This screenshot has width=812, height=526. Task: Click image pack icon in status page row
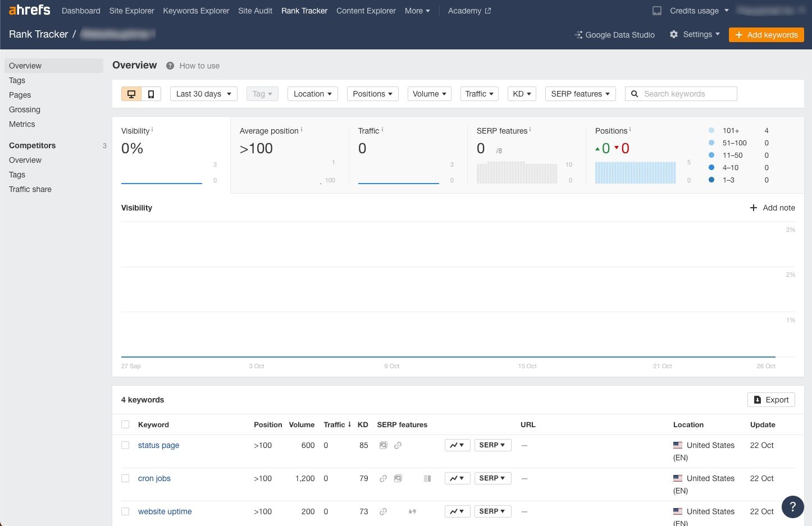point(383,445)
